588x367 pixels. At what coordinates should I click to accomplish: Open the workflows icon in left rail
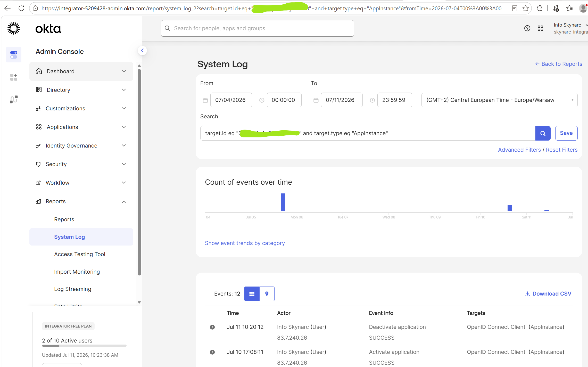(x=14, y=100)
